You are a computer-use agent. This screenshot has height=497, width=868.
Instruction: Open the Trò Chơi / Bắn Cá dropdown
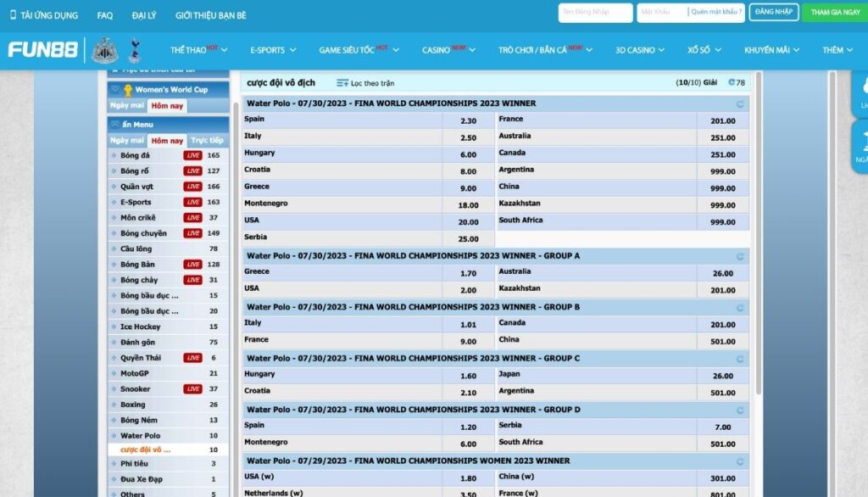point(545,50)
